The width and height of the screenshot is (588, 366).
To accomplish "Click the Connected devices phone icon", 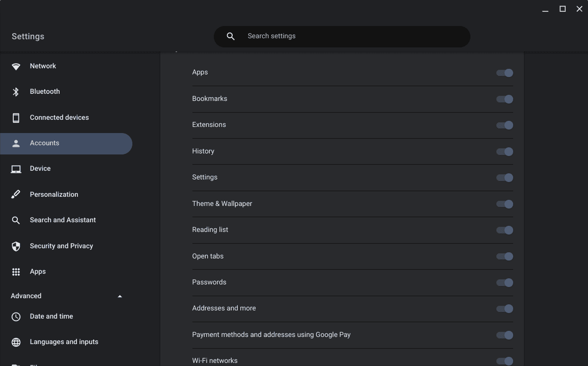I will pos(16,118).
